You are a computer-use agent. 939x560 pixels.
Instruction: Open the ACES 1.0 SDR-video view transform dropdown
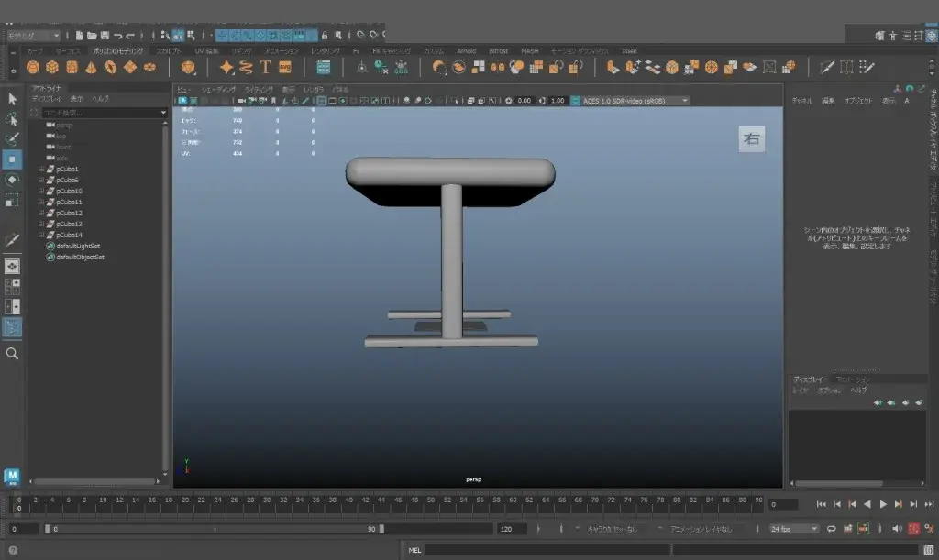635,101
